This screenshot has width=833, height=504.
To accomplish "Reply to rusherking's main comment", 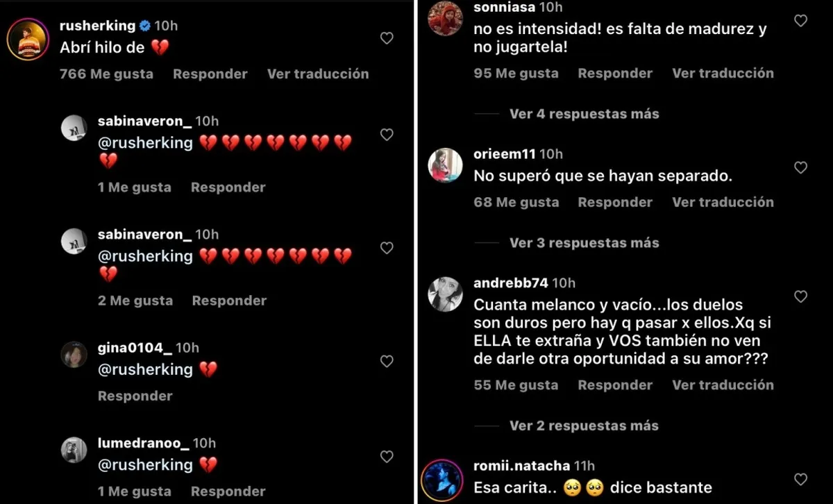I will pos(210,74).
